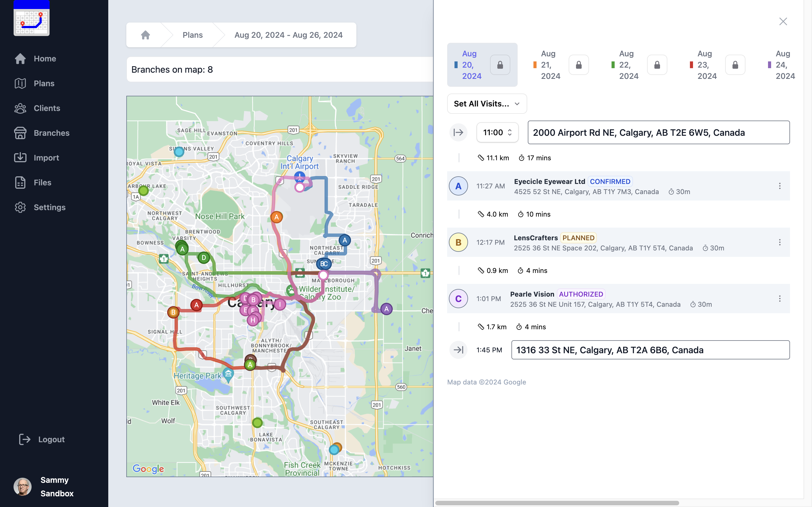The width and height of the screenshot is (812, 507).
Task: Expand the Set All Visits dropdown
Action: (487, 104)
